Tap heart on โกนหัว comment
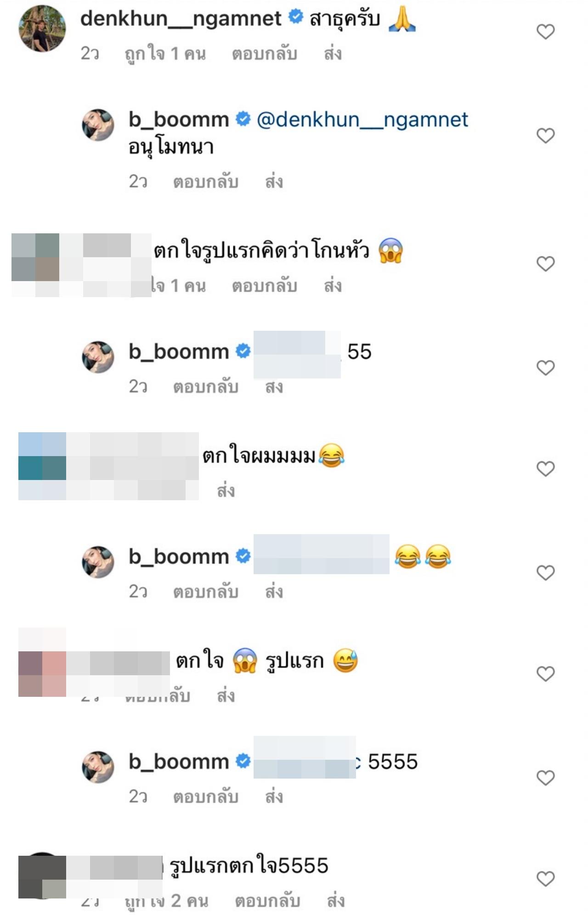The width and height of the screenshot is (588, 915). coord(546,264)
